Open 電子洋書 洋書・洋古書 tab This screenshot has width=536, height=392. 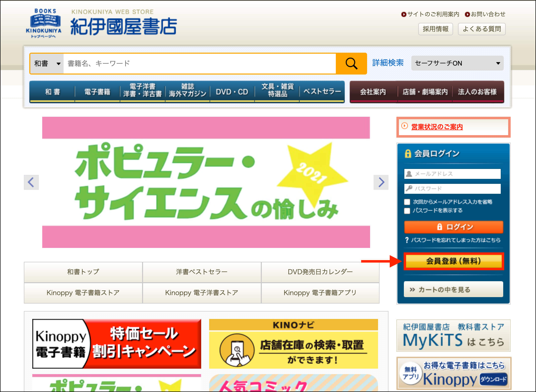[143, 92]
